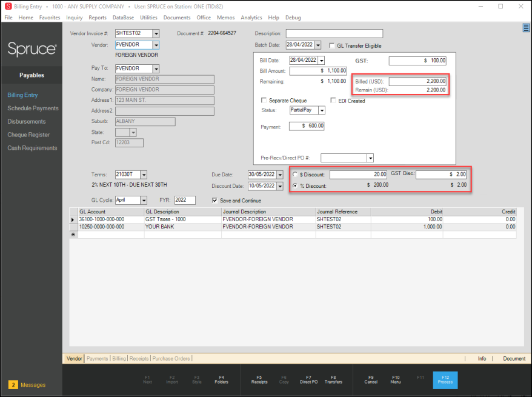
Task: Click the GST Disc. amount field
Action: point(441,174)
